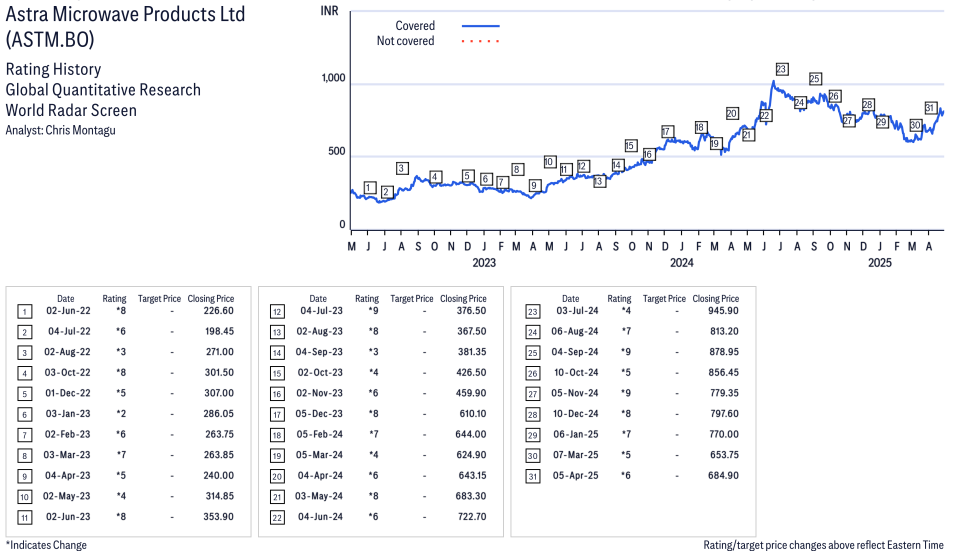955x551 pixels.
Task: Click boxed number 17 in second table
Action: [277, 415]
